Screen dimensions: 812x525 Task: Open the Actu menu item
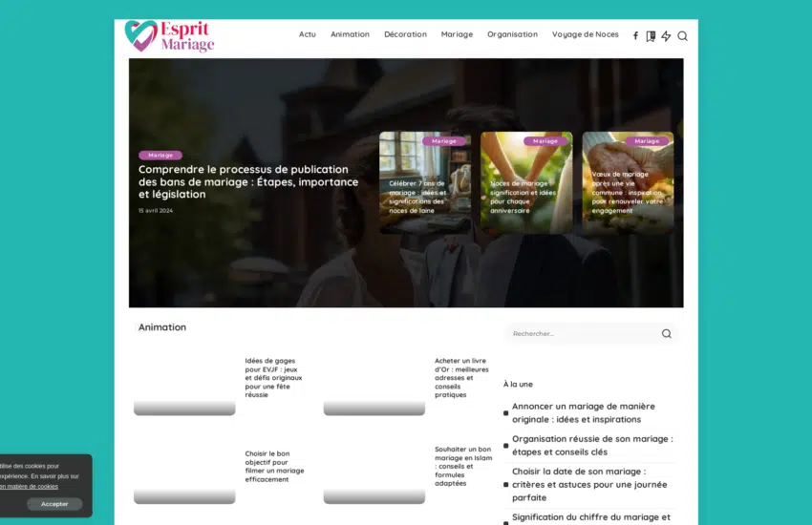click(x=307, y=34)
